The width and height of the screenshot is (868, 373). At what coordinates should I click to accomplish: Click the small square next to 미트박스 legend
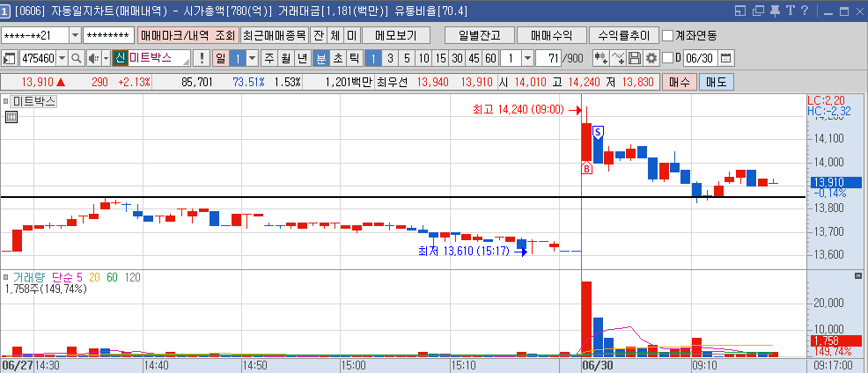pyautogui.click(x=6, y=101)
